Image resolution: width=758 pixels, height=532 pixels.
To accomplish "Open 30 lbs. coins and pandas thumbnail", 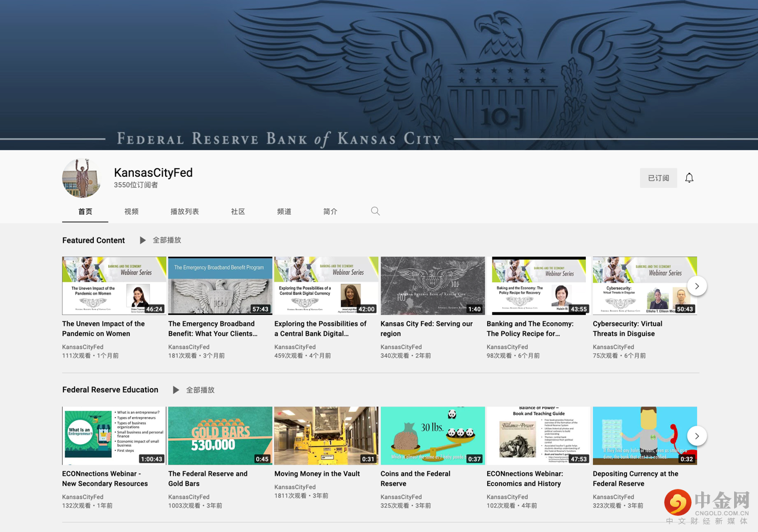I will [x=433, y=436].
